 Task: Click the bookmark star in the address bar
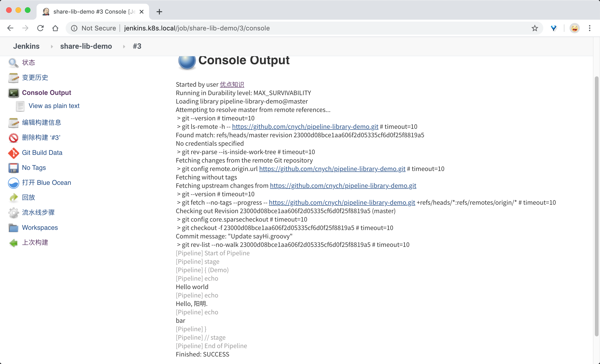pos(535,28)
